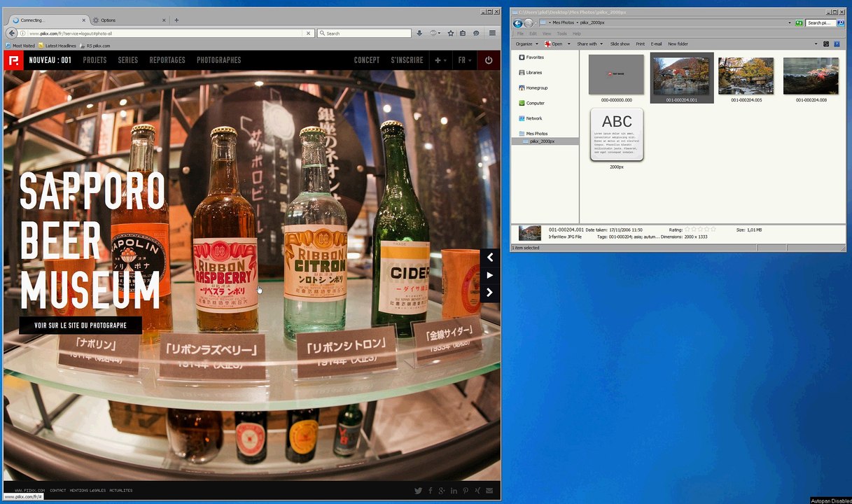Open the Facebook icon in footer
Image resolution: width=852 pixels, height=504 pixels.
[430, 491]
